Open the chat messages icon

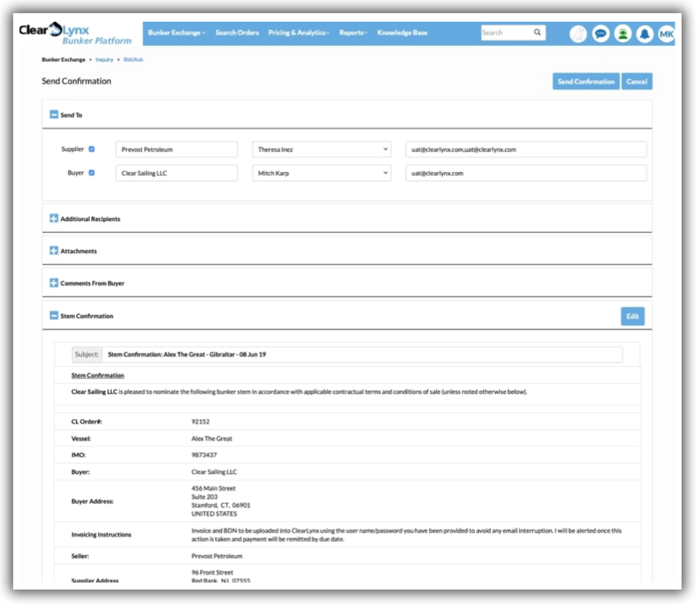pos(601,34)
